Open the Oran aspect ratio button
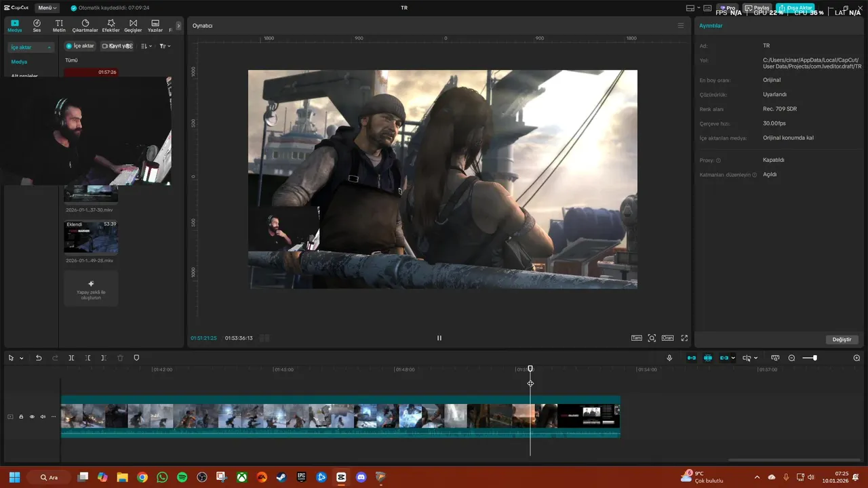 pyautogui.click(x=667, y=338)
